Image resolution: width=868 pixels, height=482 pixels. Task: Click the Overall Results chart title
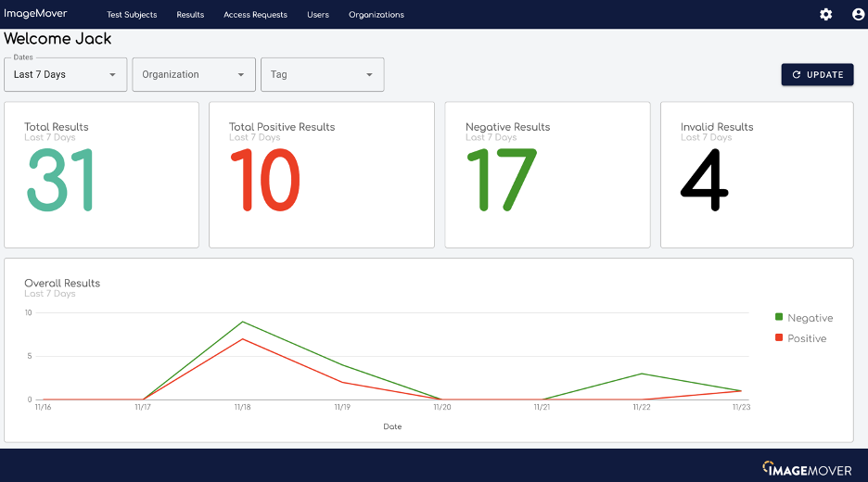(62, 284)
